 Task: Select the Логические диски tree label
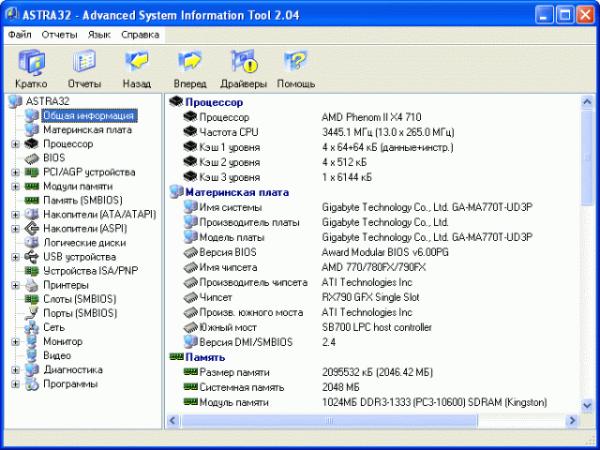point(85,243)
